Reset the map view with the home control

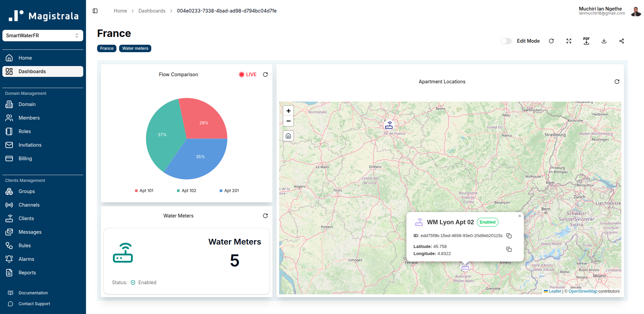click(x=288, y=136)
